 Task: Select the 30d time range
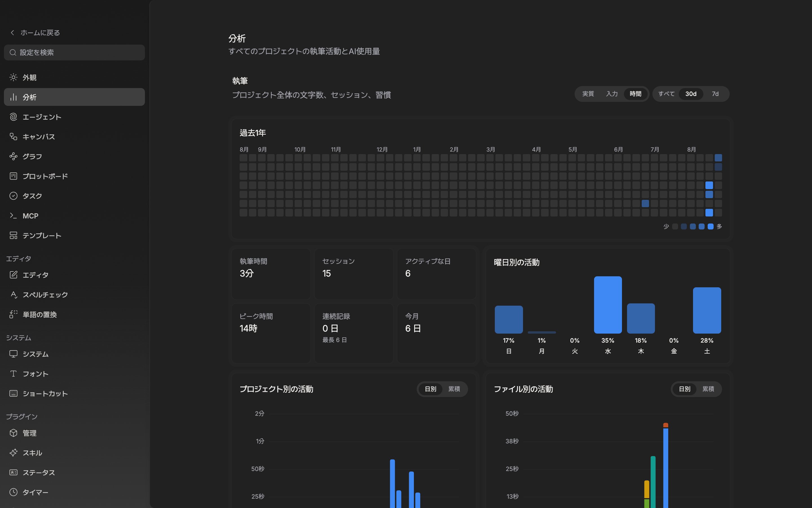[x=691, y=94]
